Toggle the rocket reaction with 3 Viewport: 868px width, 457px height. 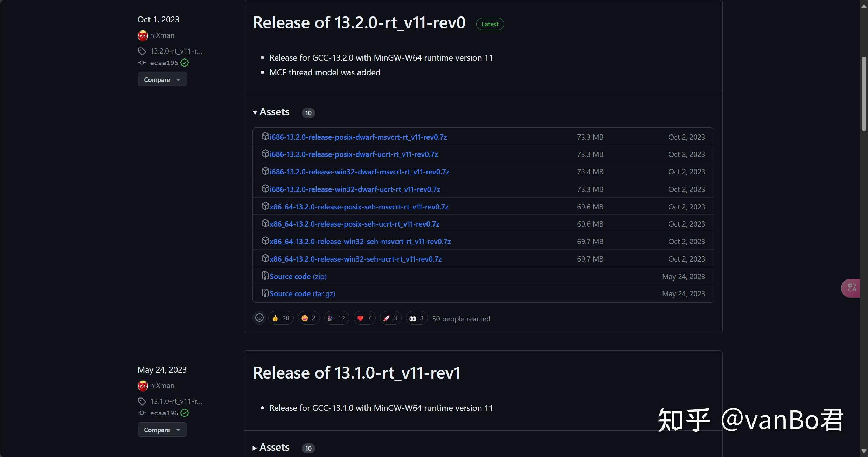point(390,318)
